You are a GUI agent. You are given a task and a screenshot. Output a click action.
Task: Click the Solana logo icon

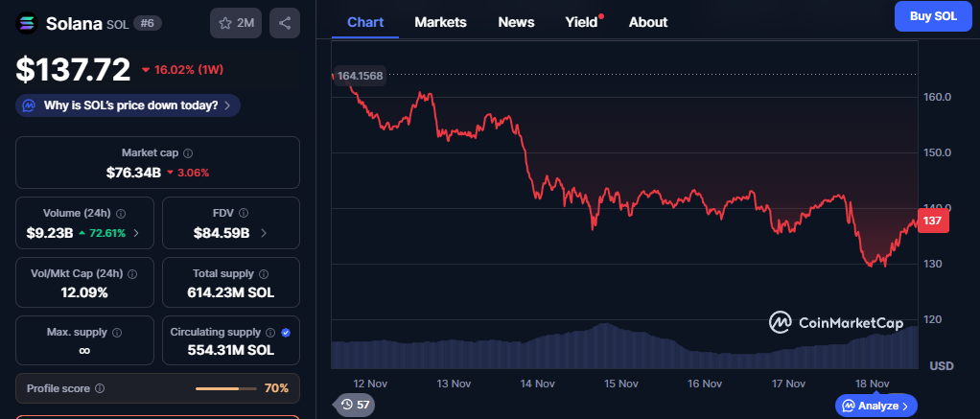pos(28,23)
